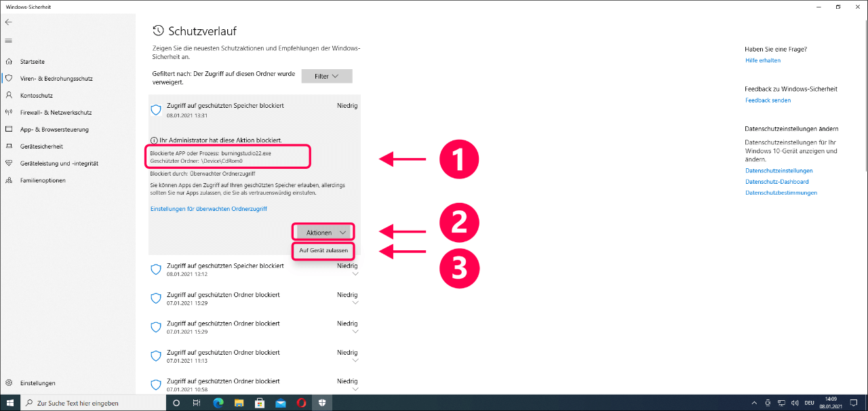
Task: Open Datenschutz-Dashboard link
Action: coord(776,182)
